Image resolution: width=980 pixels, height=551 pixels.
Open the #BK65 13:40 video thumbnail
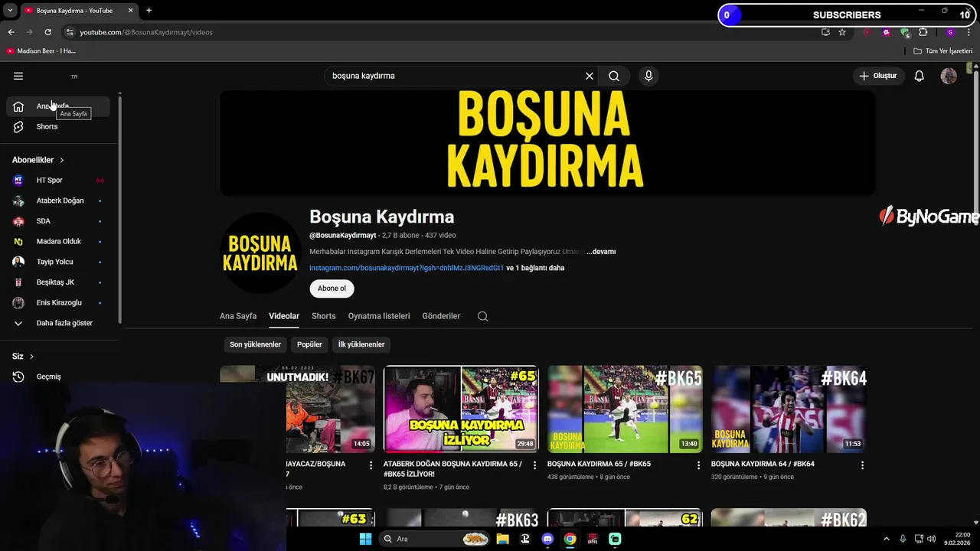625,409
